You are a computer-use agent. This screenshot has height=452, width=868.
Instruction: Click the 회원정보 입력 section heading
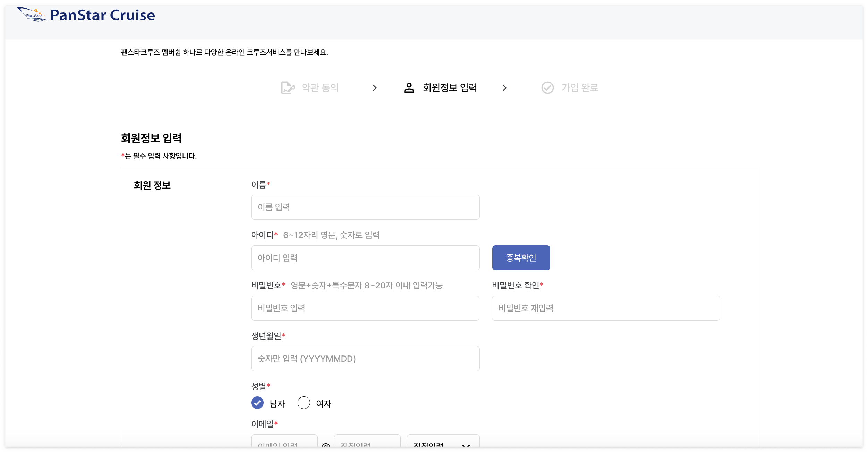tap(152, 139)
